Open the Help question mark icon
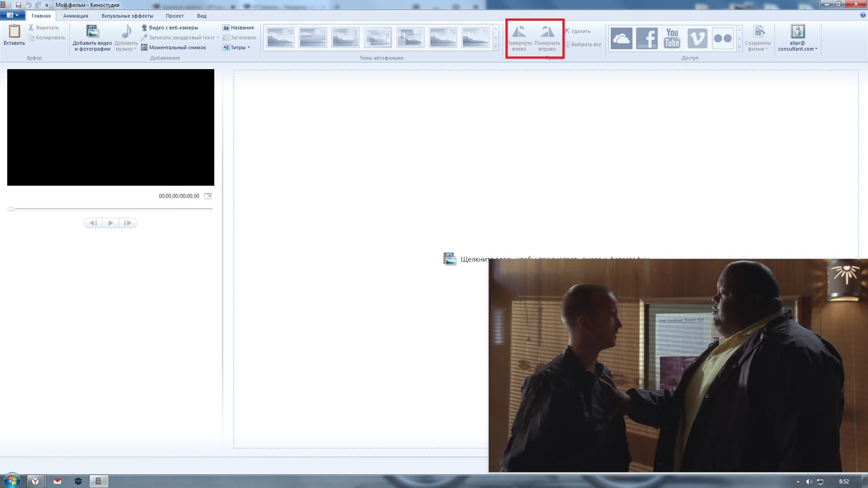Screen dimensions: 868x488 (x=863, y=15)
